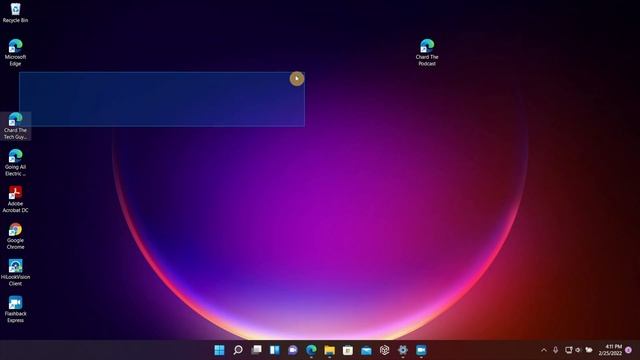The image size is (640, 360).
Task: Open the Windows Start menu
Action: (219, 350)
